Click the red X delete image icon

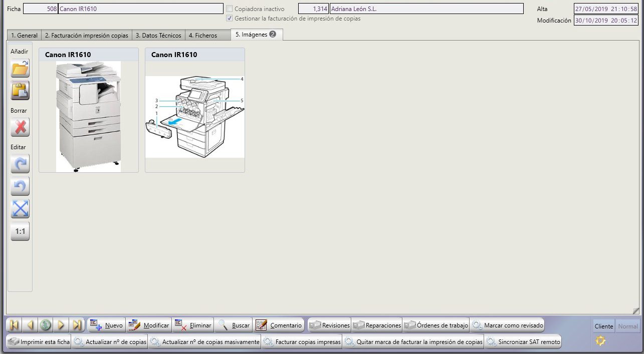click(20, 127)
